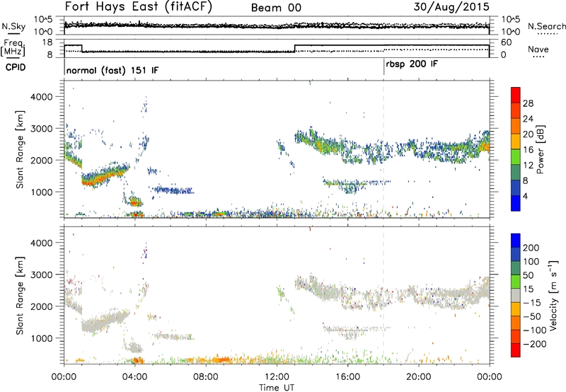Click the "60" Nave axis tick

coord(507,42)
